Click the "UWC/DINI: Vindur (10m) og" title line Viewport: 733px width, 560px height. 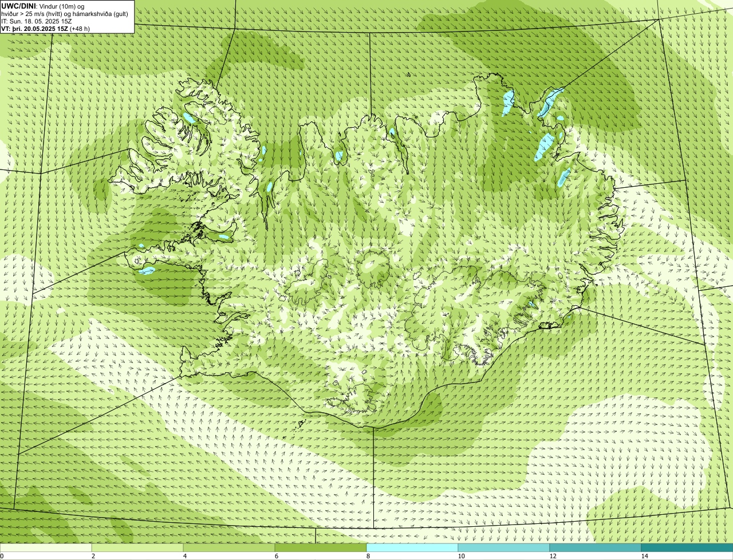(43, 6)
